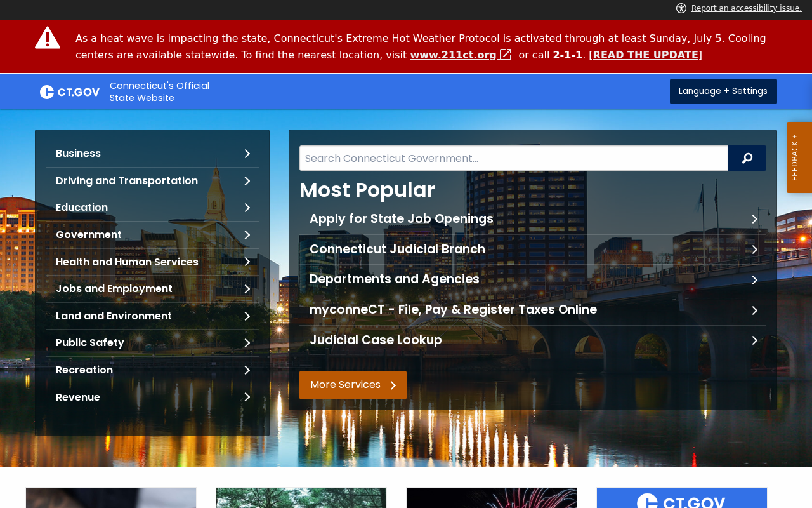Click the heat wave warning triangle icon

point(48,37)
